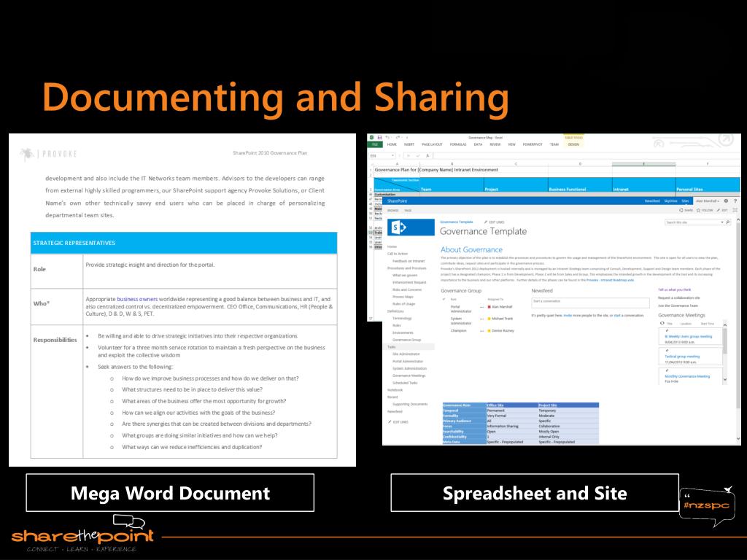The width and height of the screenshot is (747, 560).
Task: Open SkyDrive in the SharePoint suite bar
Action: click(x=671, y=201)
